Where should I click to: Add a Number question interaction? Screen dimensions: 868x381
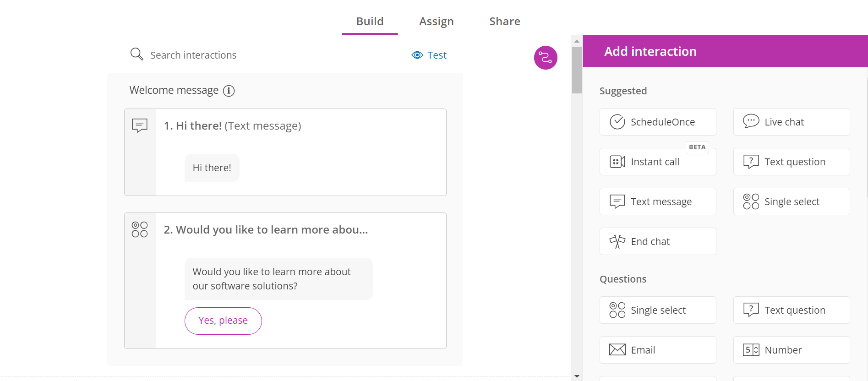tap(791, 350)
